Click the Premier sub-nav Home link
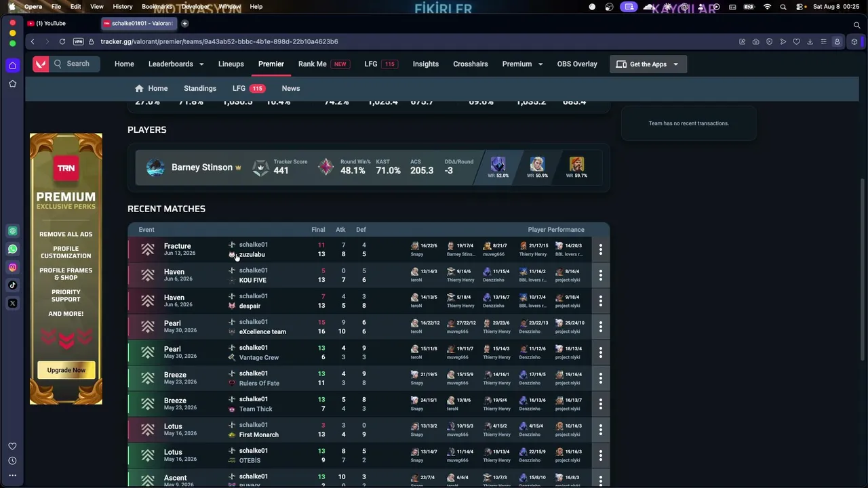Image resolution: width=868 pixels, height=488 pixels. coord(151,88)
